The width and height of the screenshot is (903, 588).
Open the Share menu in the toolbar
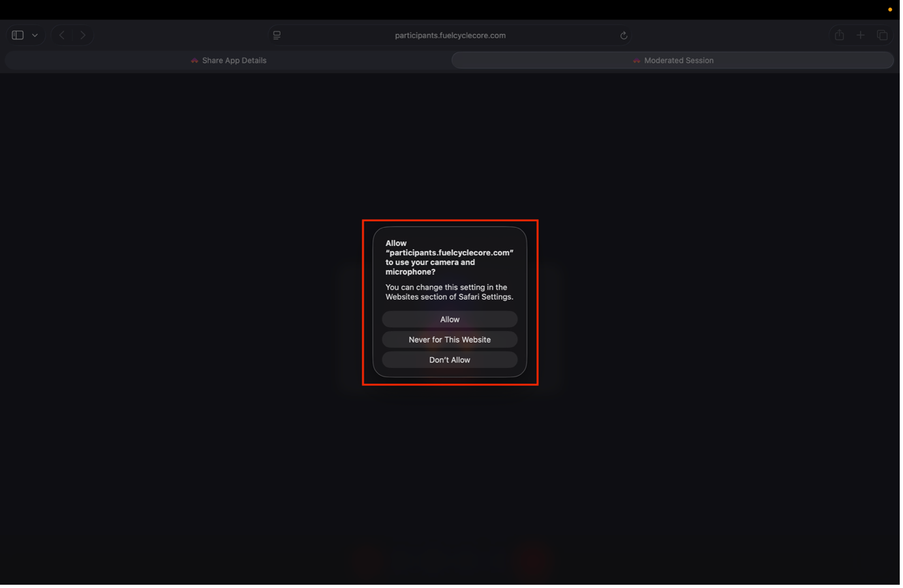[x=839, y=35]
